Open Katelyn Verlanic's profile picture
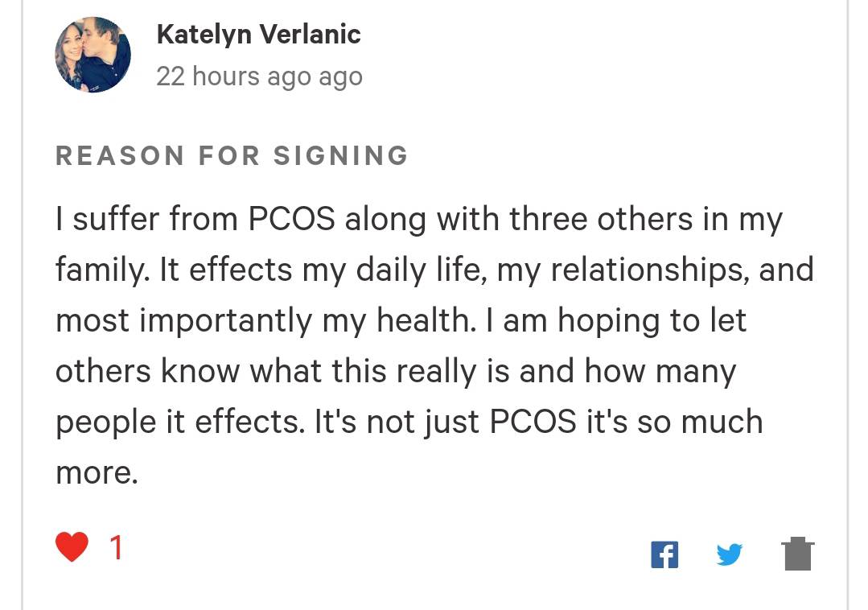The height and width of the screenshot is (610, 868). tap(93, 54)
